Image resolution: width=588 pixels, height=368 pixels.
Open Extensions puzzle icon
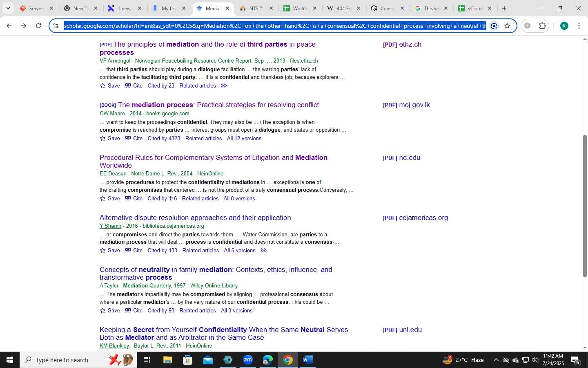point(542,26)
